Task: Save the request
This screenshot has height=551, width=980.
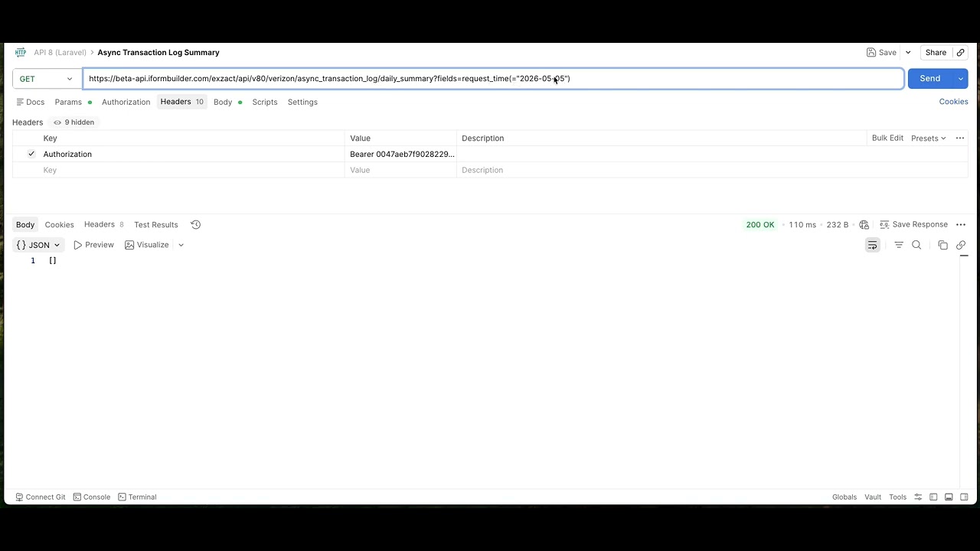Action: click(x=881, y=53)
